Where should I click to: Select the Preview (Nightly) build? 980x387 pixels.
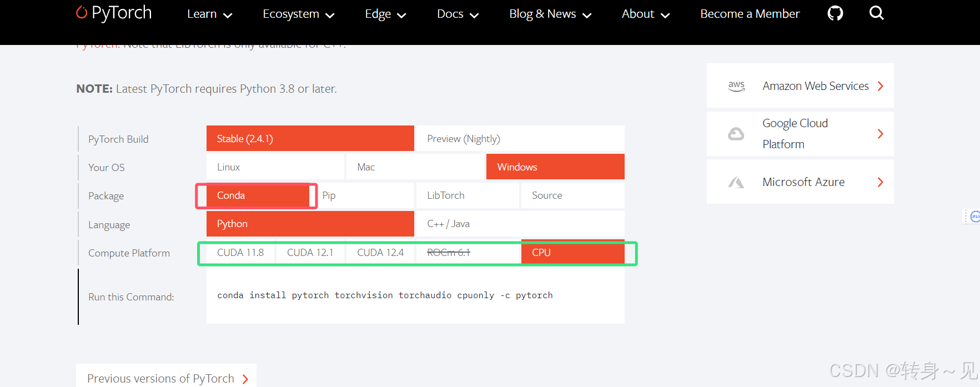[x=520, y=138]
